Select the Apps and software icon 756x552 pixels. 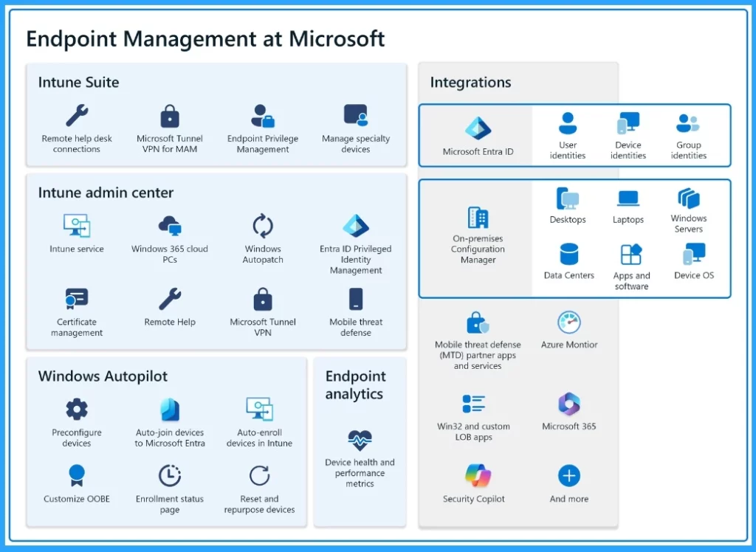pyautogui.click(x=631, y=254)
